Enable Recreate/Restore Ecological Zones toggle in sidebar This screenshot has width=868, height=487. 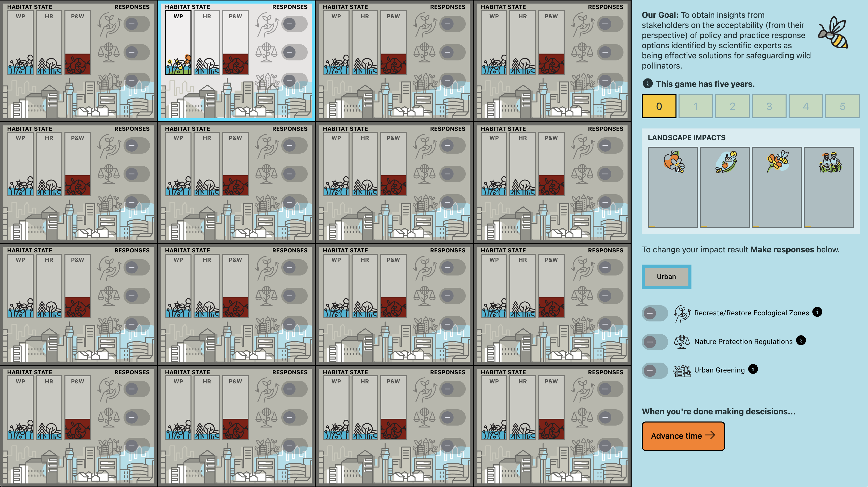[x=654, y=313]
